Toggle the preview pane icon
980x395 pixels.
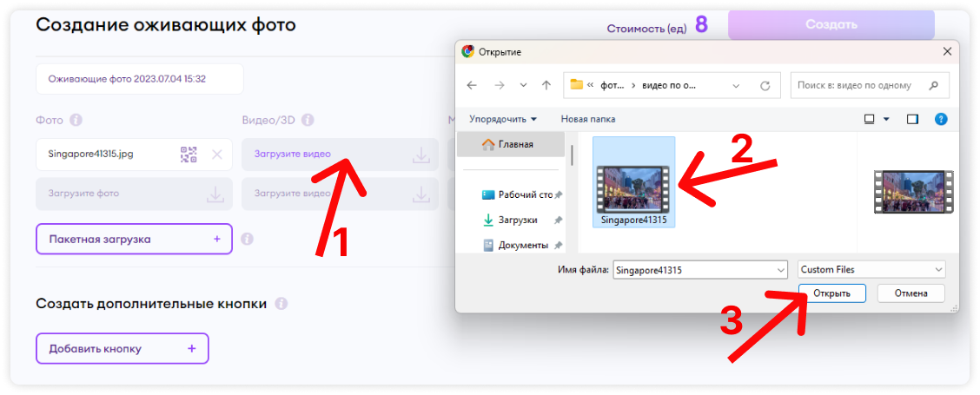click(x=912, y=118)
